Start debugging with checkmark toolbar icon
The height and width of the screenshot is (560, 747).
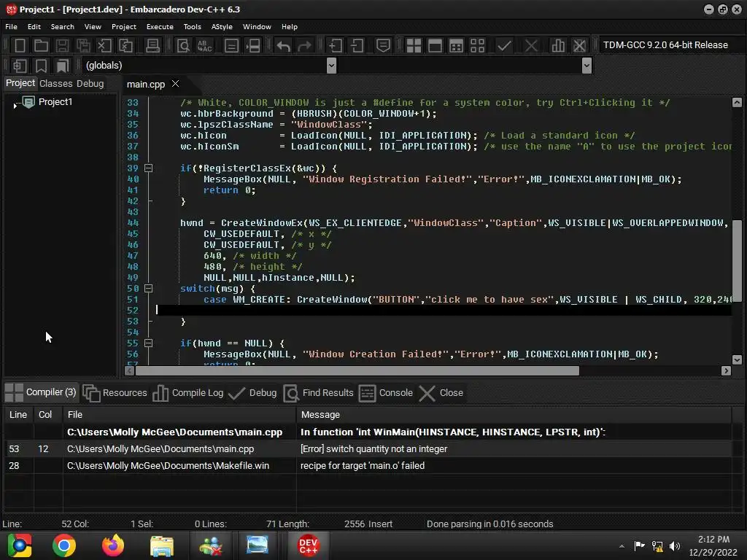(504, 46)
